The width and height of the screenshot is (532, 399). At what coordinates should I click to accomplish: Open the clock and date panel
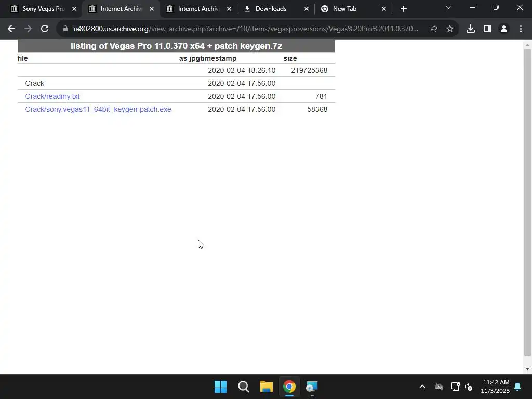click(495, 387)
